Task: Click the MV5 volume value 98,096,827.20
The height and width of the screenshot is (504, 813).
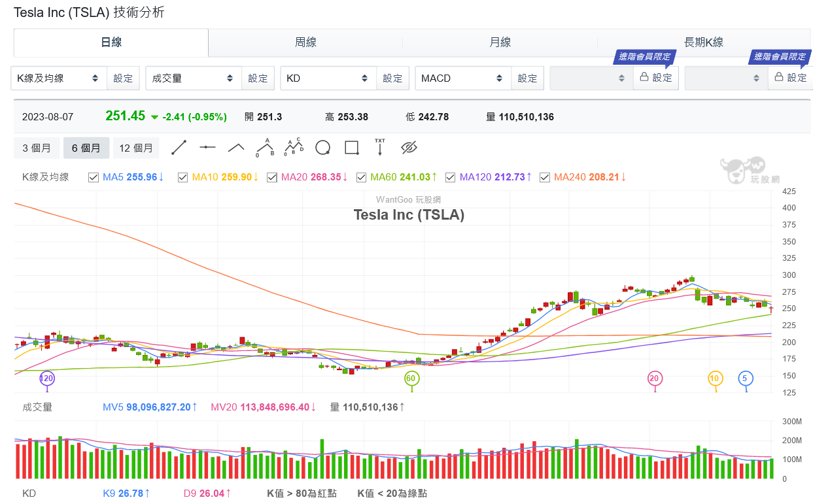Action: pos(158,407)
